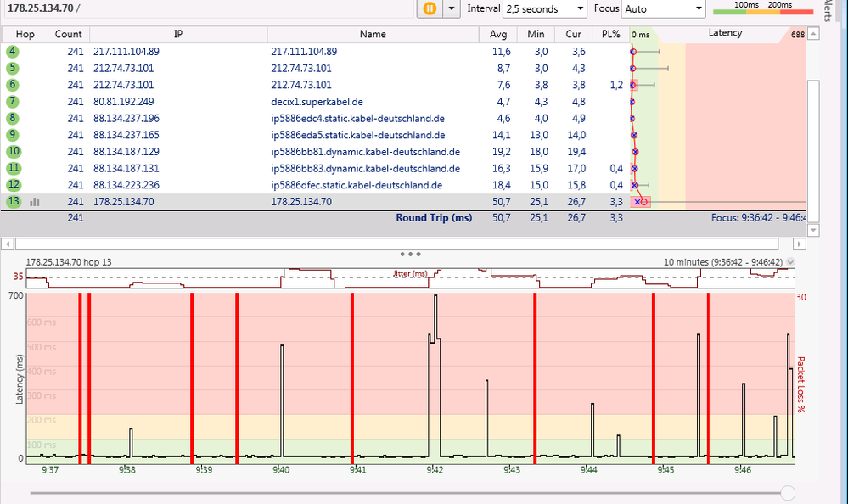Sort by the Count column header
Image resolution: width=848 pixels, height=504 pixels.
click(x=69, y=34)
